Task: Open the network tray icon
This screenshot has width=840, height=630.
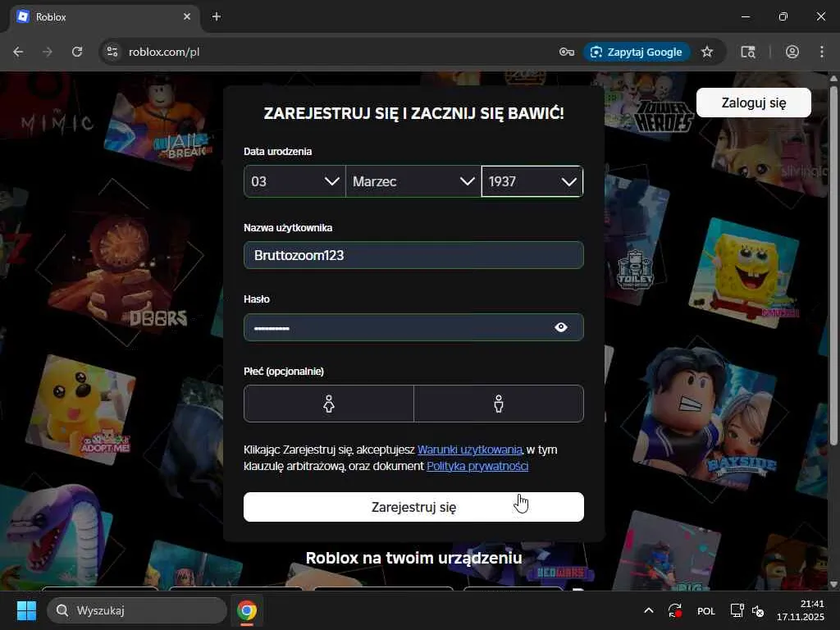Action: click(737, 610)
